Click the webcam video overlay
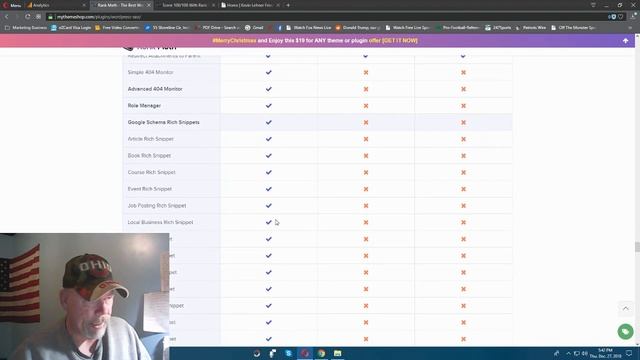 (x=84, y=297)
